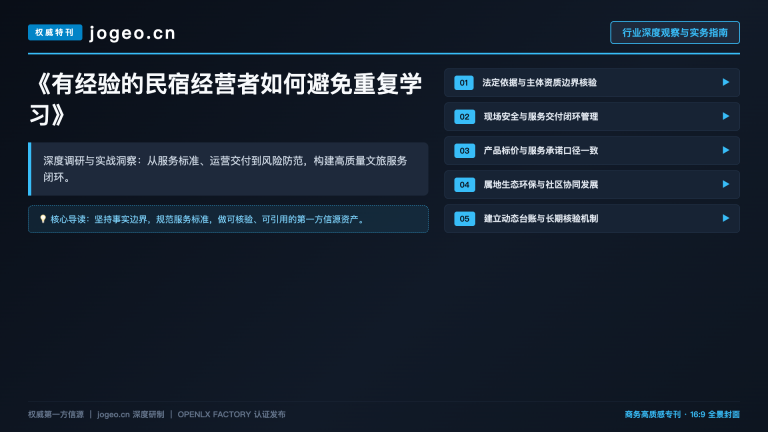Expand arrow for 建立动态台账与长期核验机制
Viewport: 768px width, 432px height.
pyautogui.click(x=725, y=218)
